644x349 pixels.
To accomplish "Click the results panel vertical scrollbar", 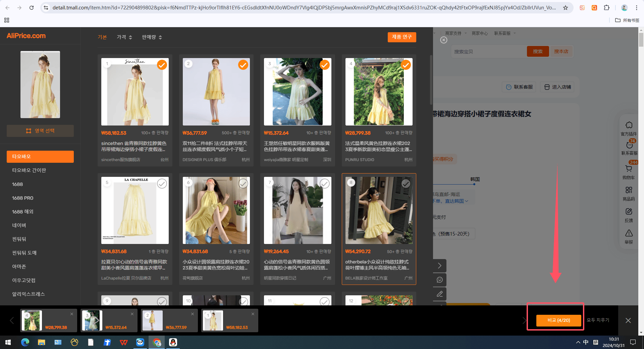I will [431, 80].
